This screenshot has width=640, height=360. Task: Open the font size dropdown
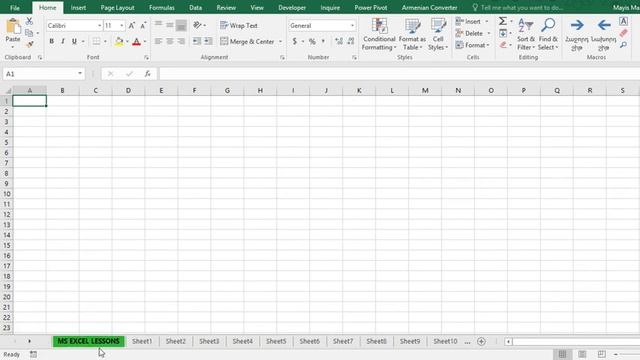122,25
